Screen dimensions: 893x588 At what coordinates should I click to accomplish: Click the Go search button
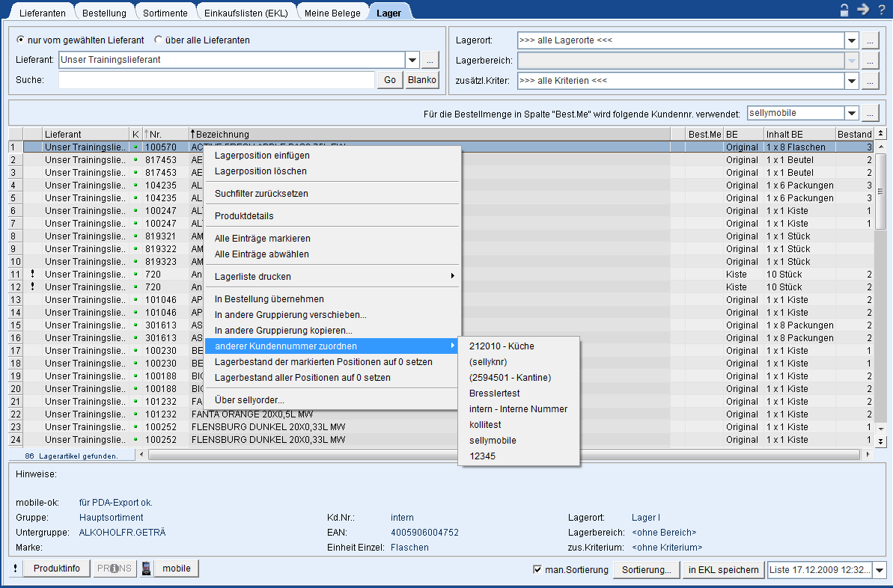(x=390, y=80)
